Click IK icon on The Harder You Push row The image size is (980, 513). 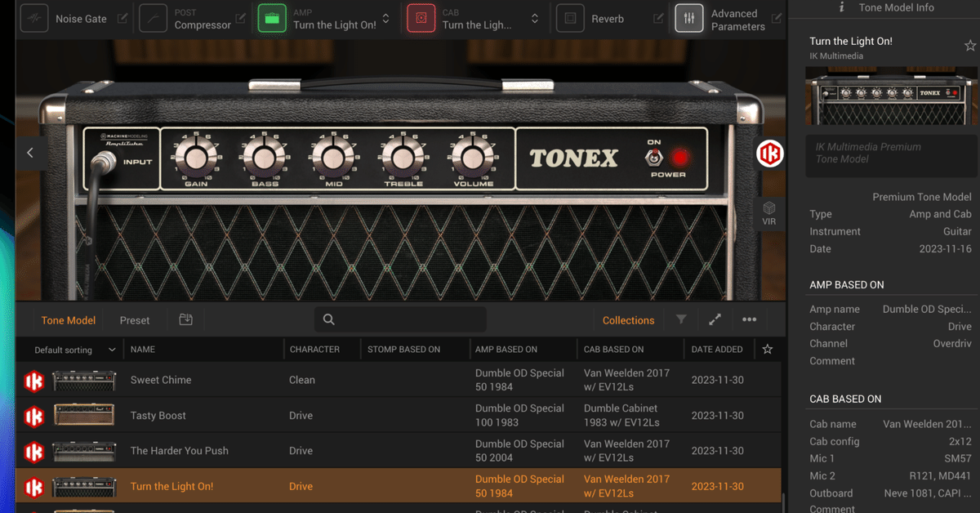point(34,451)
